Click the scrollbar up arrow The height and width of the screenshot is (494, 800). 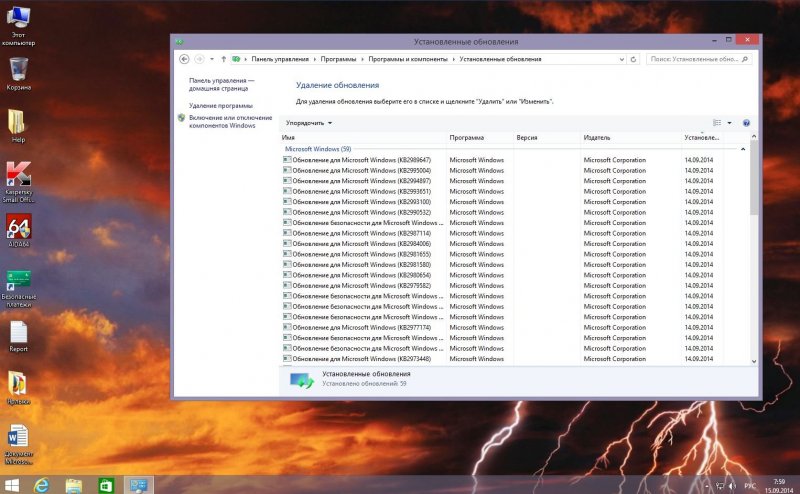click(754, 137)
